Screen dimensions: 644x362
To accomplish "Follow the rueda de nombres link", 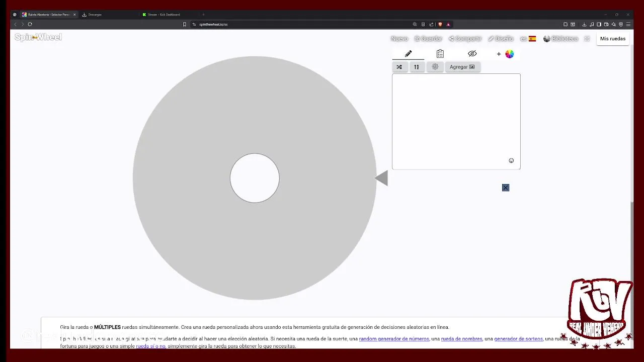I will point(461,339).
